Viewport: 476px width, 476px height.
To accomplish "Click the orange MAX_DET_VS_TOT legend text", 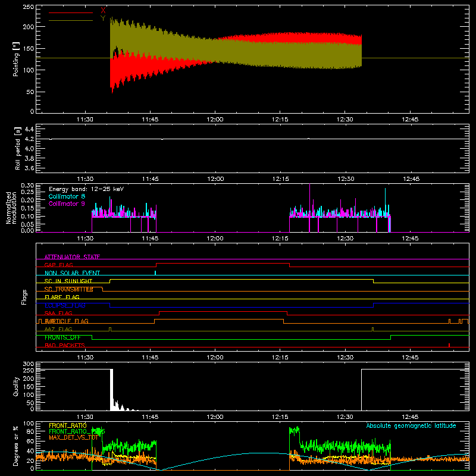I will pyautogui.click(x=73, y=437).
